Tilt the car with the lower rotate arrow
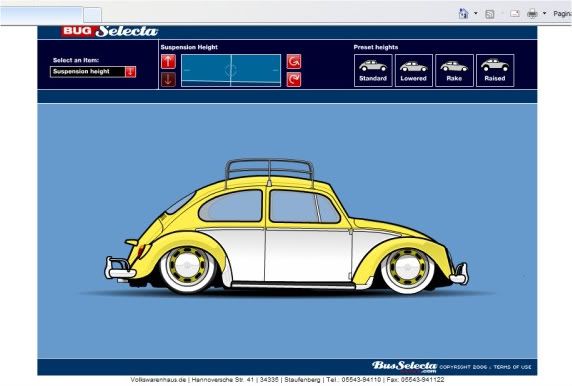572x386 pixels. 294,79
